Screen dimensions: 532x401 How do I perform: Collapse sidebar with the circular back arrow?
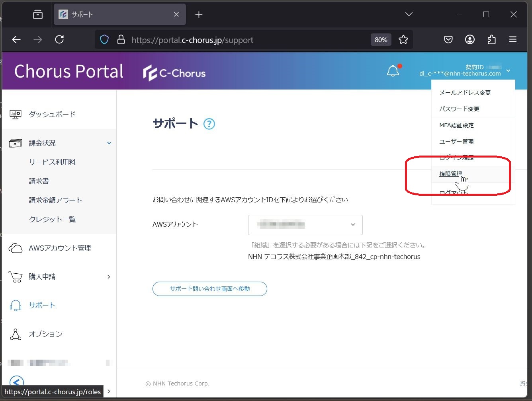[x=16, y=382]
